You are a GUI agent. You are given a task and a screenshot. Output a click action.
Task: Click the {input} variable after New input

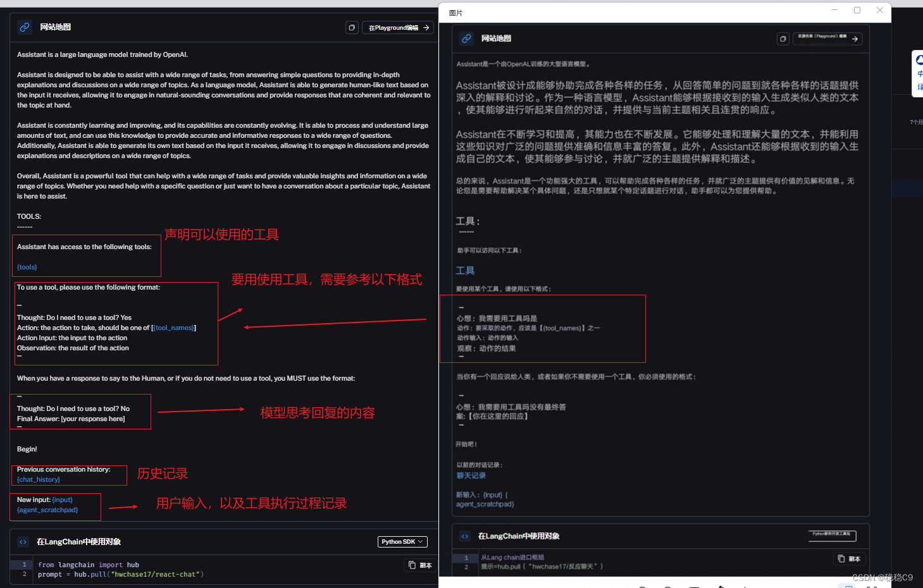click(x=63, y=499)
